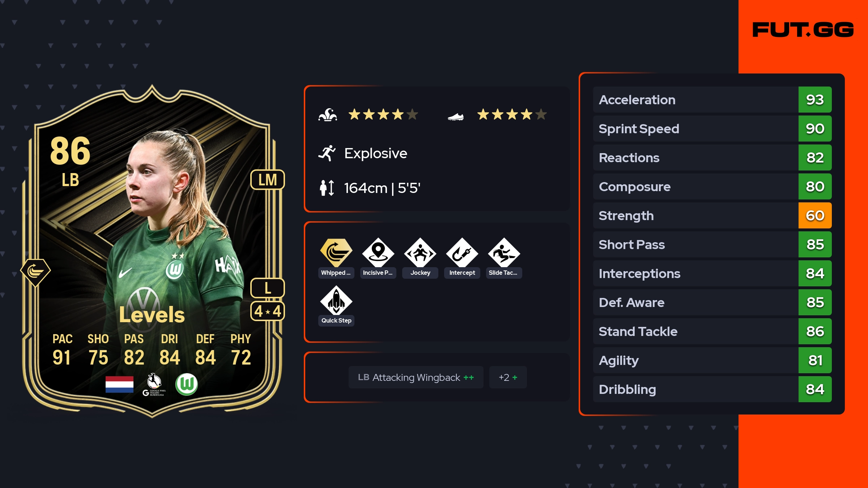The image size is (868, 488).
Task: Click the height measurement icon
Action: click(327, 188)
